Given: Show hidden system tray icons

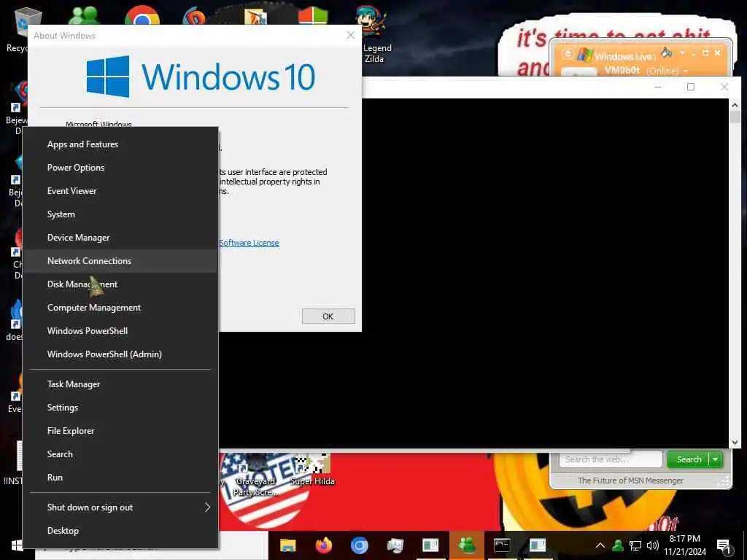Looking at the screenshot, I should [600, 545].
